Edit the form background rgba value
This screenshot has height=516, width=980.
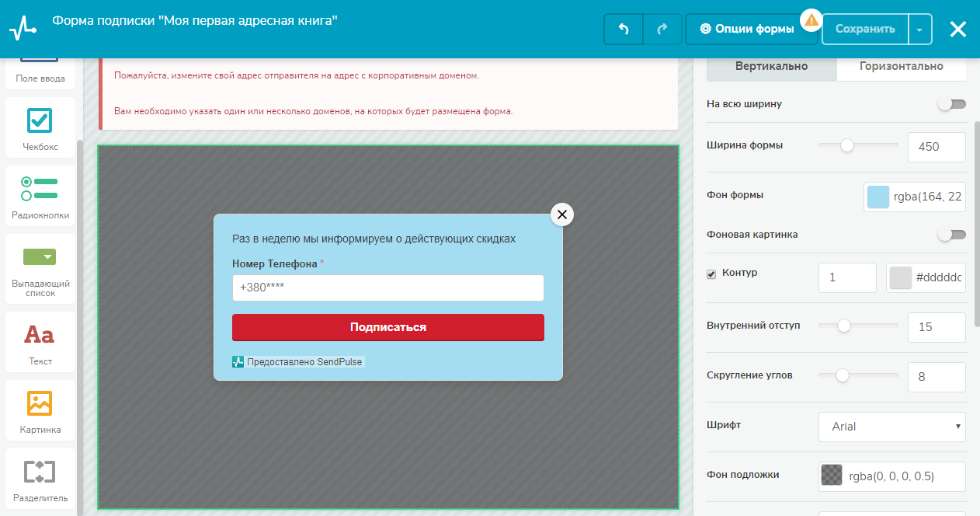[x=929, y=197]
